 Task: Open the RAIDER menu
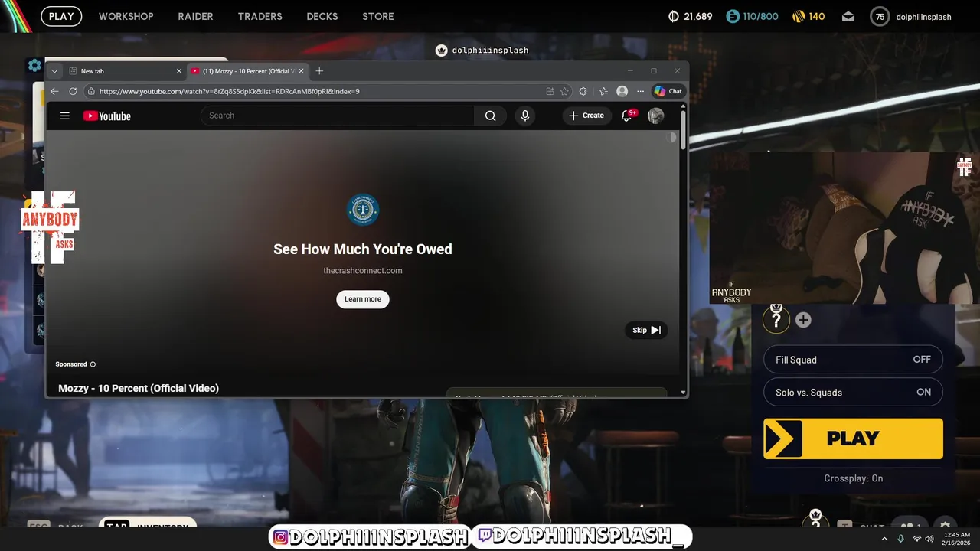[x=195, y=16]
